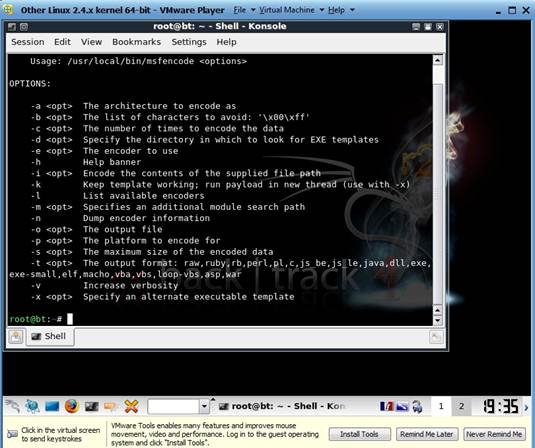Screen dimensions: 535x448
Task: Launch Firefox from the taskbar
Action: coord(72,406)
